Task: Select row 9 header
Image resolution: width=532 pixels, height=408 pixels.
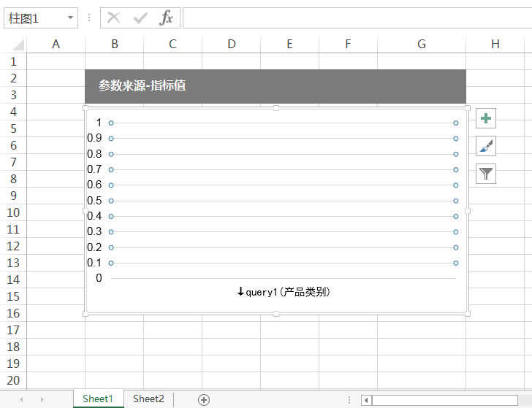Action: [x=13, y=196]
